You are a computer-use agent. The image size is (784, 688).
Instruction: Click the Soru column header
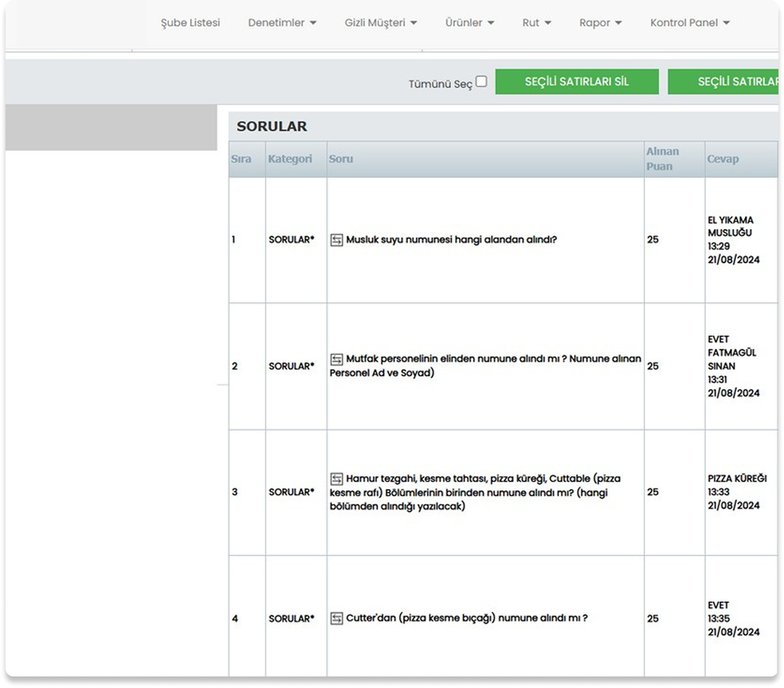341,159
